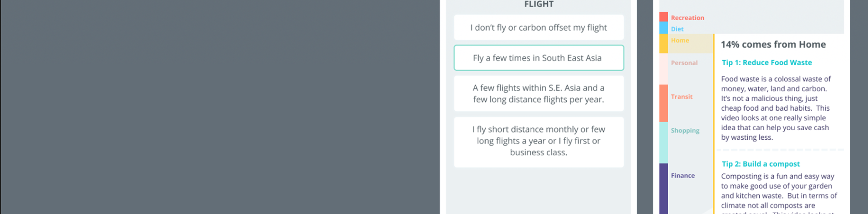Click the "14% comes from Home" heading

pyautogui.click(x=773, y=45)
